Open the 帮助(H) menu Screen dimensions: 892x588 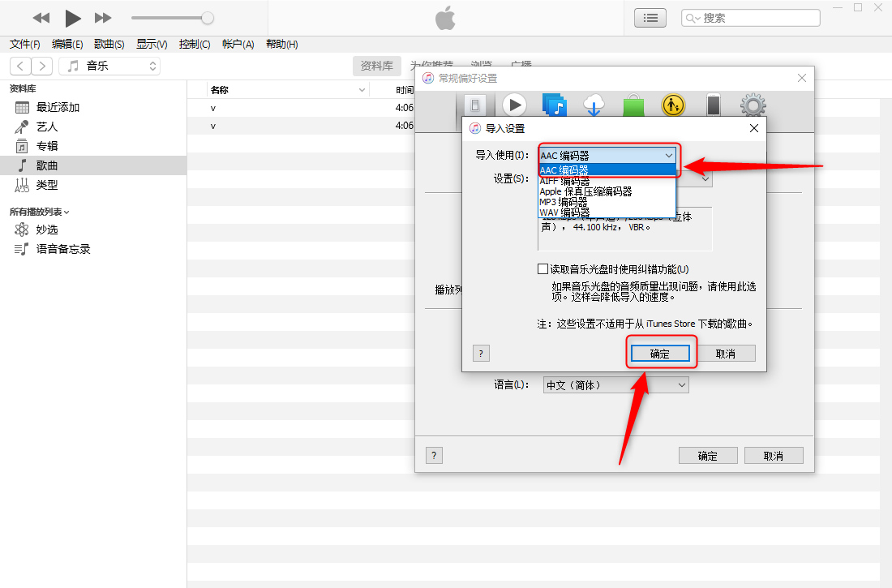pyautogui.click(x=282, y=45)
